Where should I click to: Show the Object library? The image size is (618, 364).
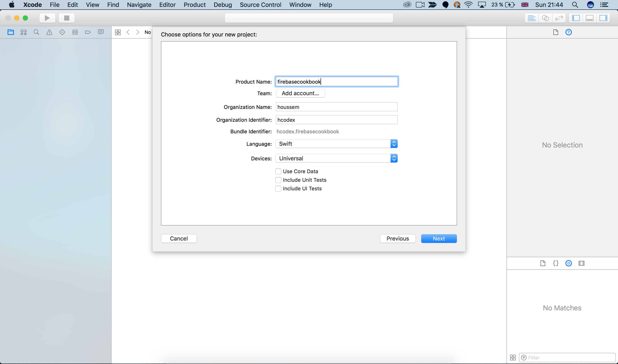[569, 263]
